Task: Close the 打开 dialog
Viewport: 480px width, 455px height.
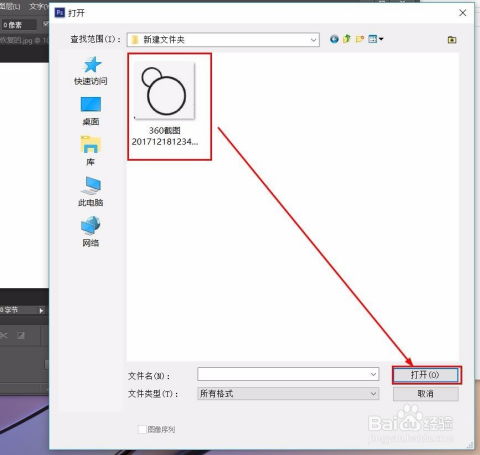Action: point(463,13)
